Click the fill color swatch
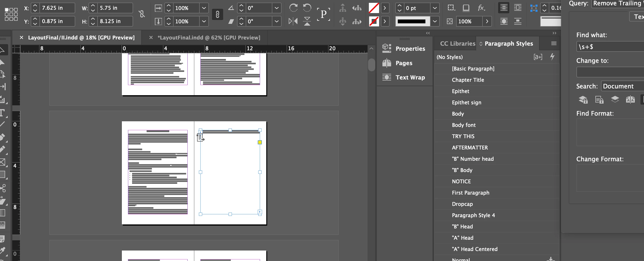644x261 pixels. tap(374, 8)
